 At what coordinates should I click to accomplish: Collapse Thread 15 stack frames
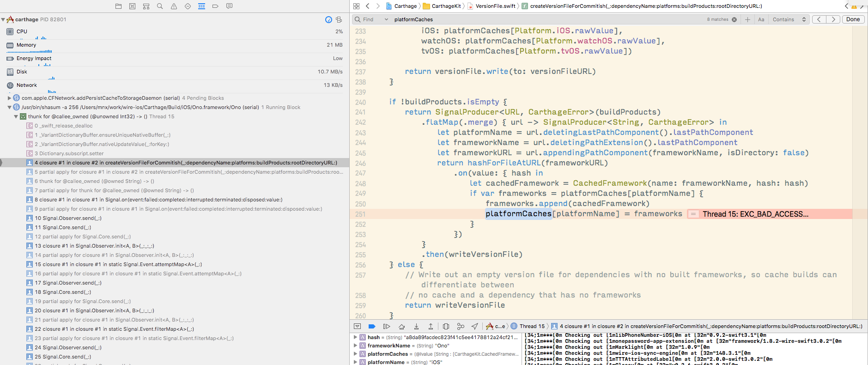coord(16,116)
